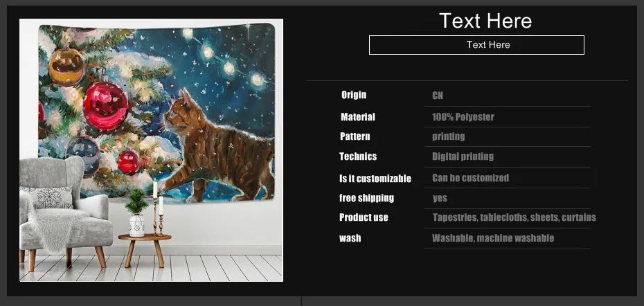Click the "Material" label
The height and width of the screenshot is (306, 644).
coord(358,117)
